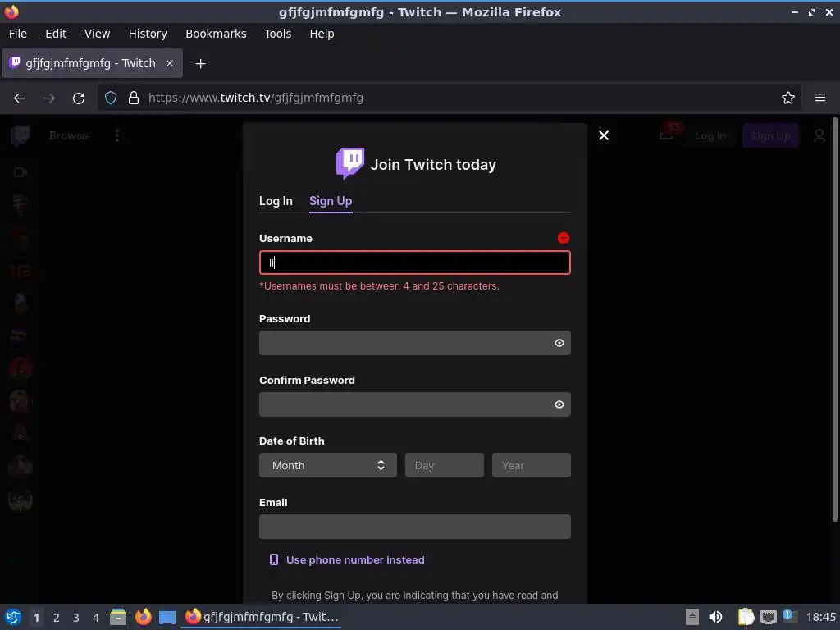Go back with the browser back arrow
This screenshot has height=630, width=840.
(20, 98)
